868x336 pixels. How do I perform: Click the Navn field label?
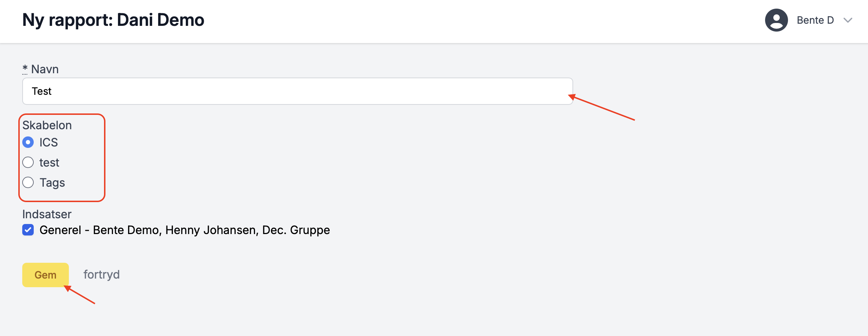click(x=45, y=69)
